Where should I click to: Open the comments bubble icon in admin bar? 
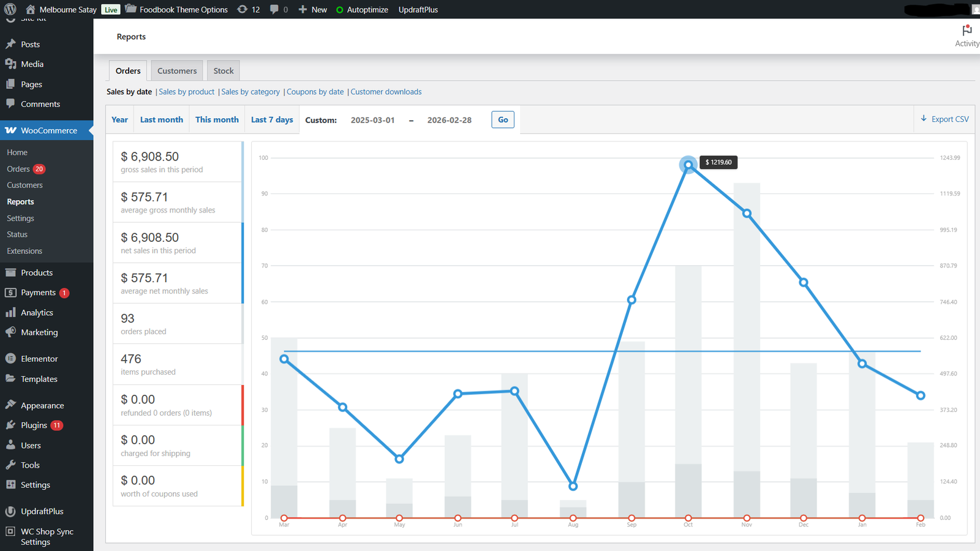click(274, 9)
